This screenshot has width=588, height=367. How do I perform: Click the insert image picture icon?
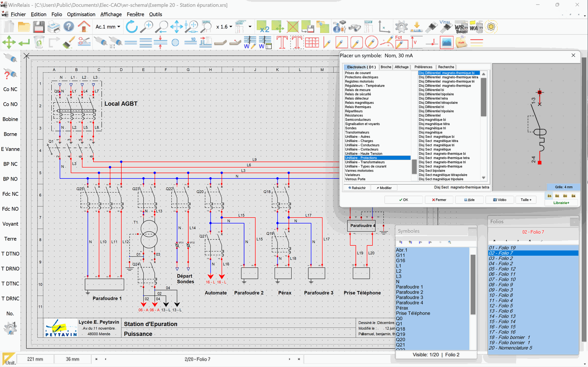(447, 42)
